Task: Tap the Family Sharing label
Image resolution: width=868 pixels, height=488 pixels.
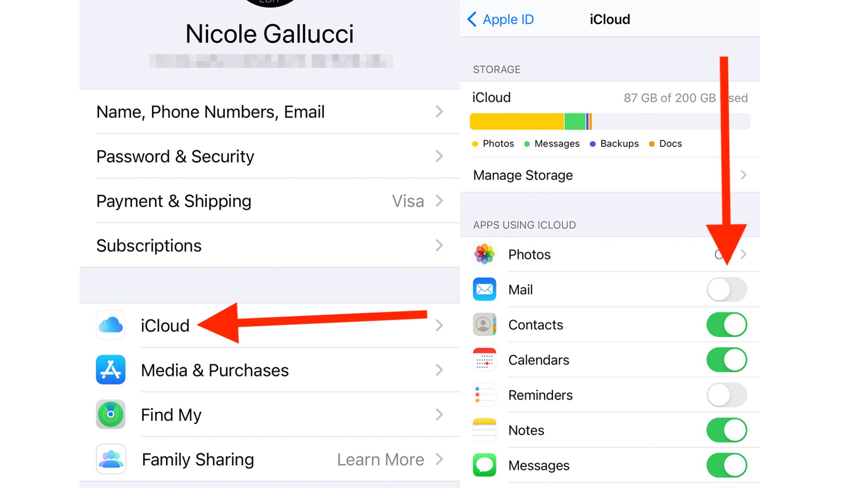Action: [x=198, y=459]
